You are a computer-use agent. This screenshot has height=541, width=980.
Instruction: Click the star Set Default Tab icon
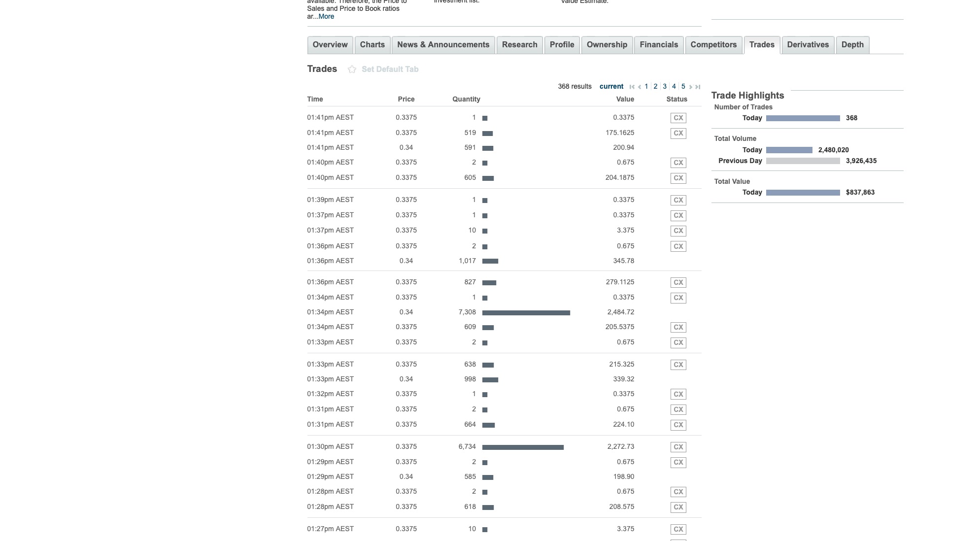pos(352,69)
